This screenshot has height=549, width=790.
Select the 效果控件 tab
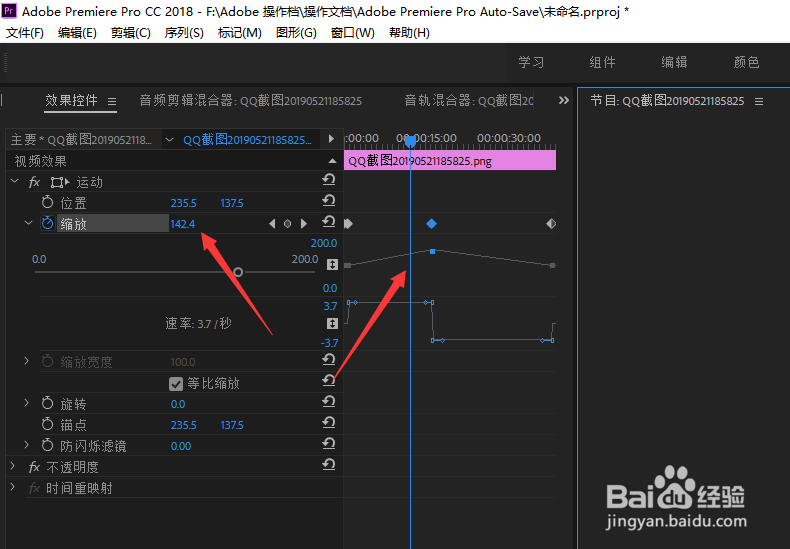pos(72,100)
